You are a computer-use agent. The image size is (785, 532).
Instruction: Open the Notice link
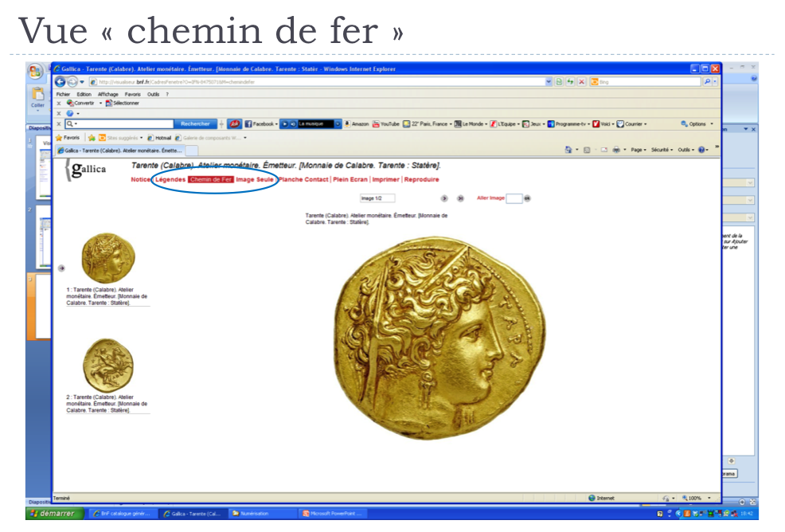click(141, 179)
